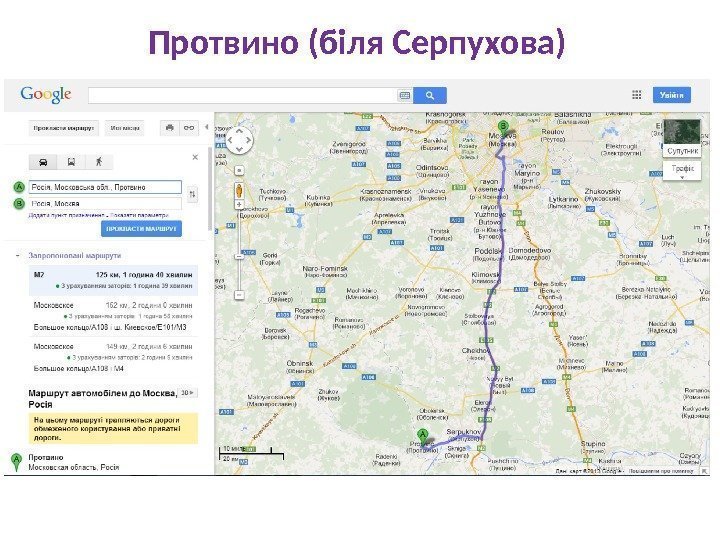Click the Street View pegman icon
This screenshot has width=720, height=540.
(239, 190)
